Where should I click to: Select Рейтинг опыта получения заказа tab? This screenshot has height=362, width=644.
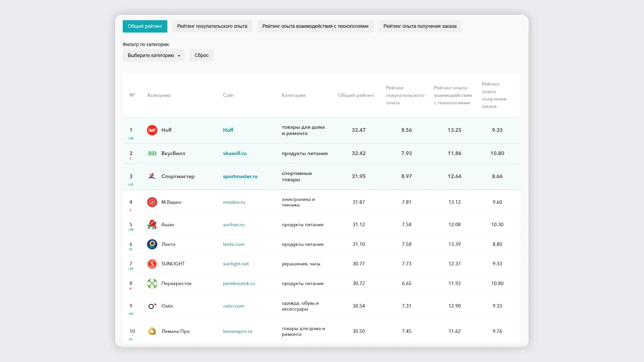pos(420,26)
